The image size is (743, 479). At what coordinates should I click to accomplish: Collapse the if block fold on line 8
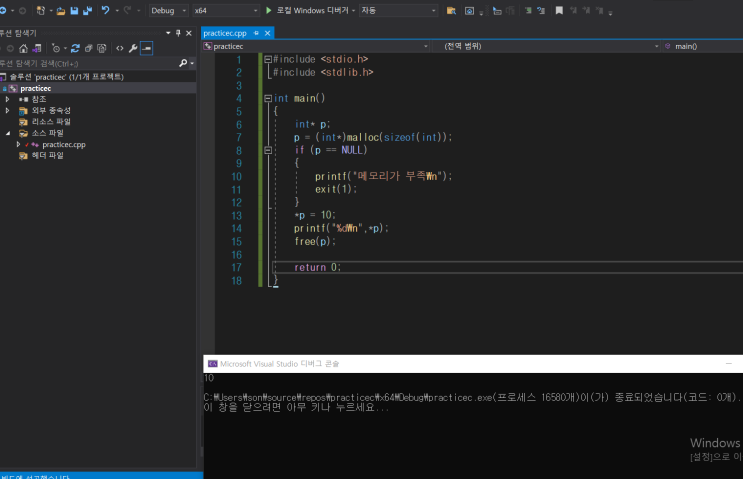268,150
